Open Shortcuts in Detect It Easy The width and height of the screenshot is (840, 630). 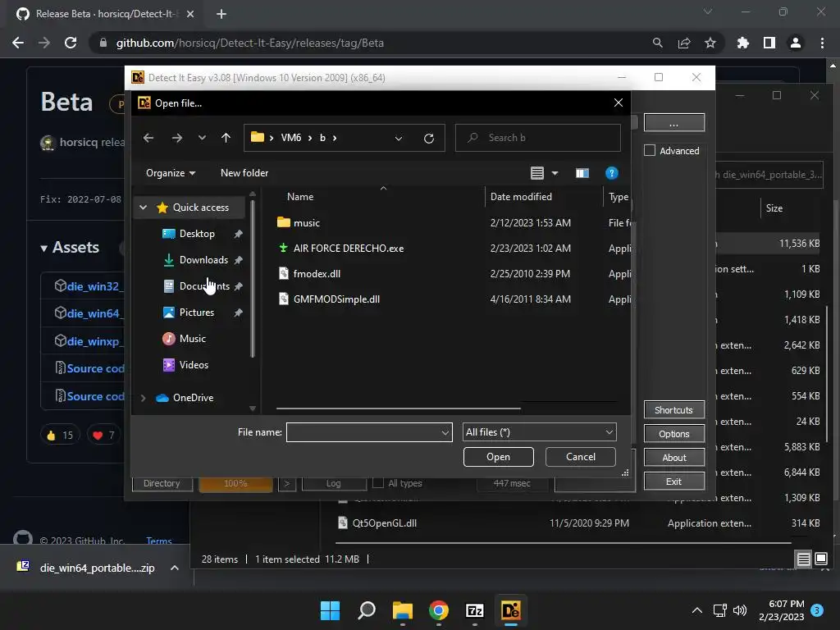(x=674, y=410)
